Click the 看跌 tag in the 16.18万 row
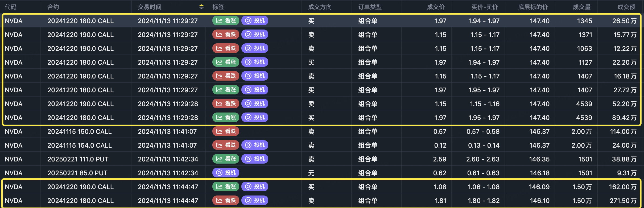 [x=226, y=76]
